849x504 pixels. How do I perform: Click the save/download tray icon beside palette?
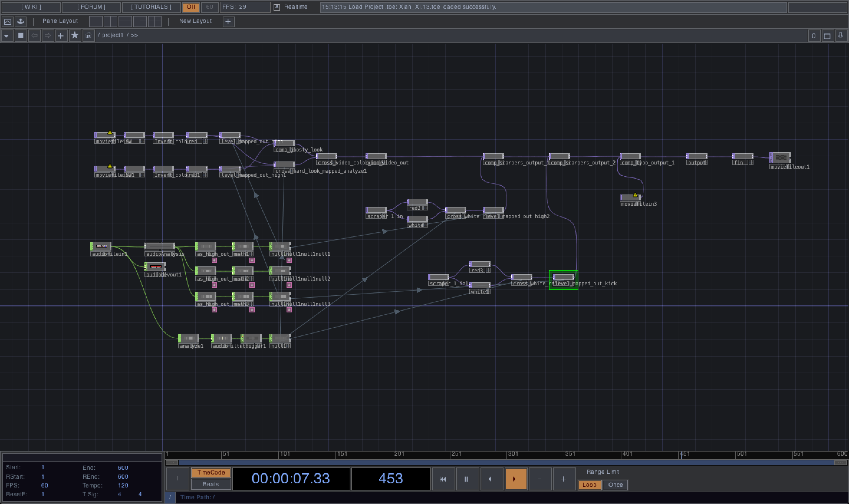tap(21, 22)
